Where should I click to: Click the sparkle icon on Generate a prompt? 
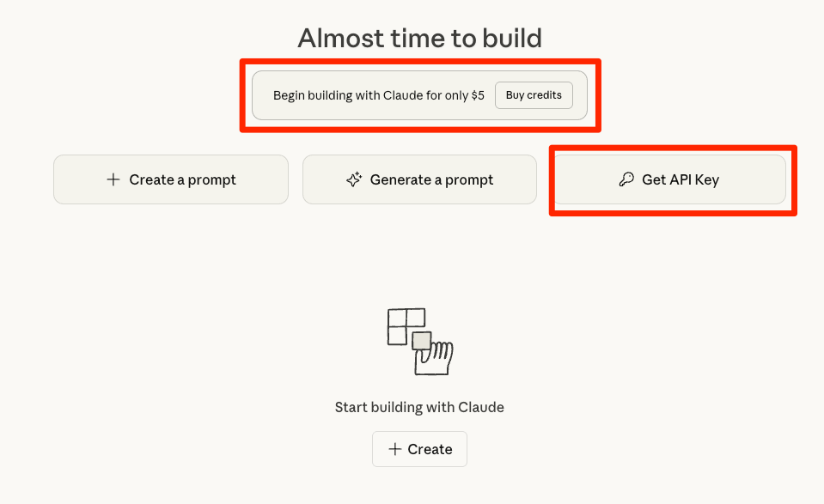(x=353, y=179)
